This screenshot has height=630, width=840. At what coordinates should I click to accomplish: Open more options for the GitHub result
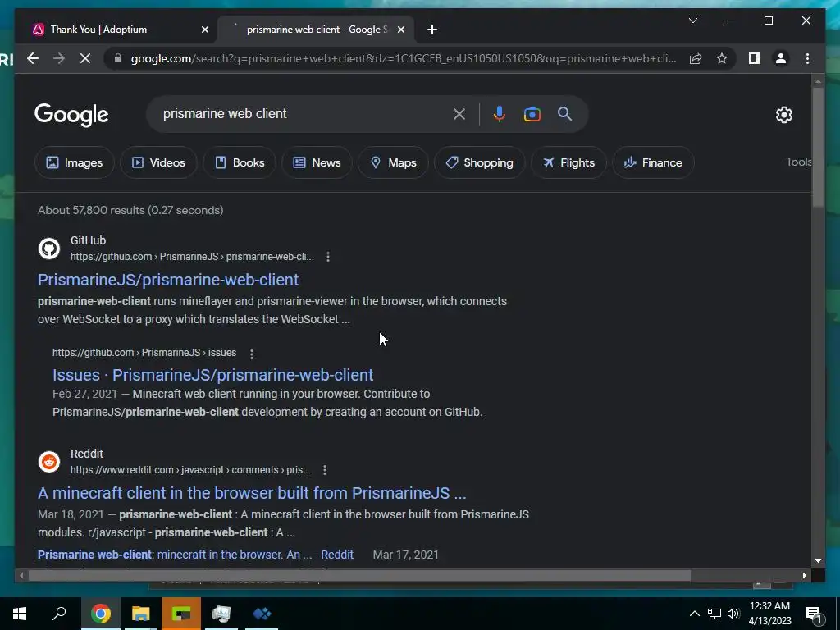pyautogui.click(x=328, y=257)
